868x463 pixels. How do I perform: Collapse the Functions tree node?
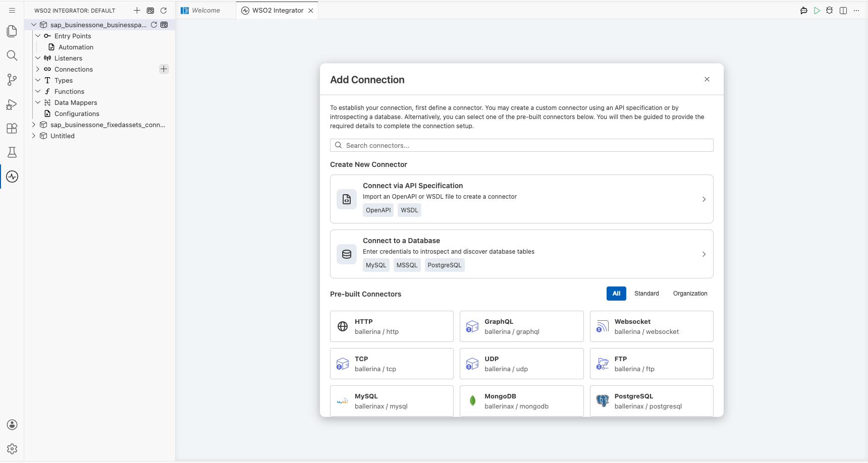38,91
